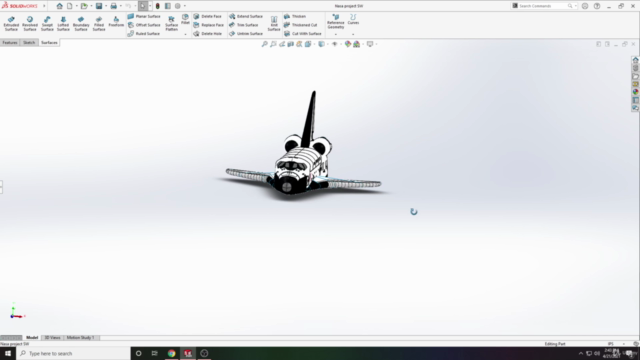Image resolution: width=640 pixels, height=360 pixels.
Task: Click the Save icon
Action: pyautogui.click(x=99, y=6)
